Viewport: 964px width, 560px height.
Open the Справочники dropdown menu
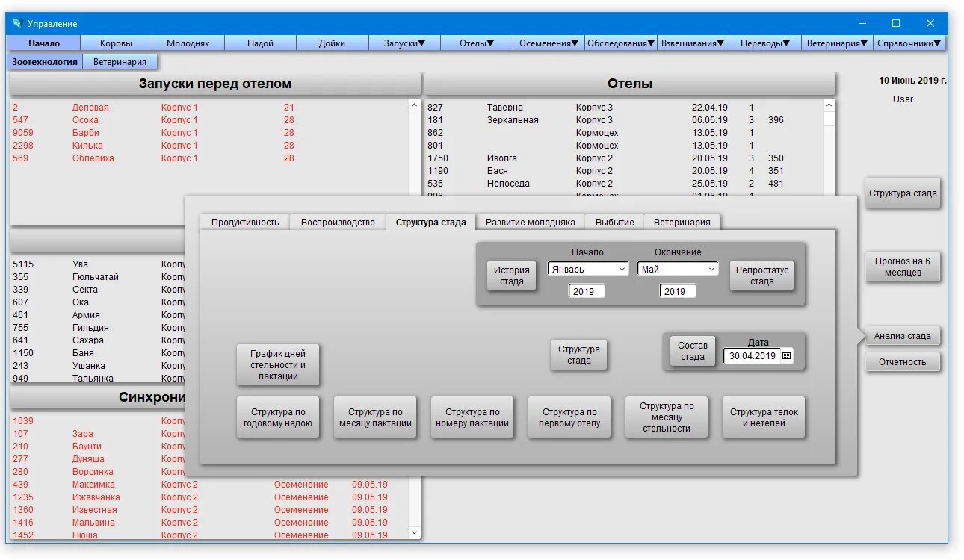[x=909, y=43]
